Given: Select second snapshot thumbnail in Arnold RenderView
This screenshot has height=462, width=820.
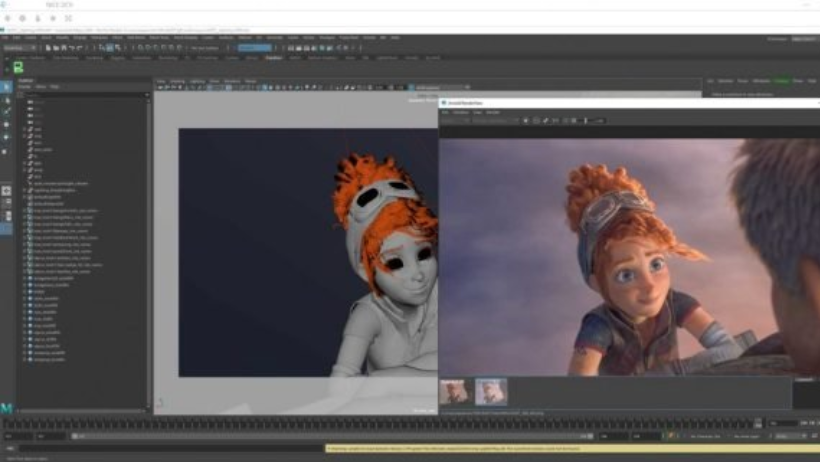Looking at the screenshot, I should click(x=491, y=392).
